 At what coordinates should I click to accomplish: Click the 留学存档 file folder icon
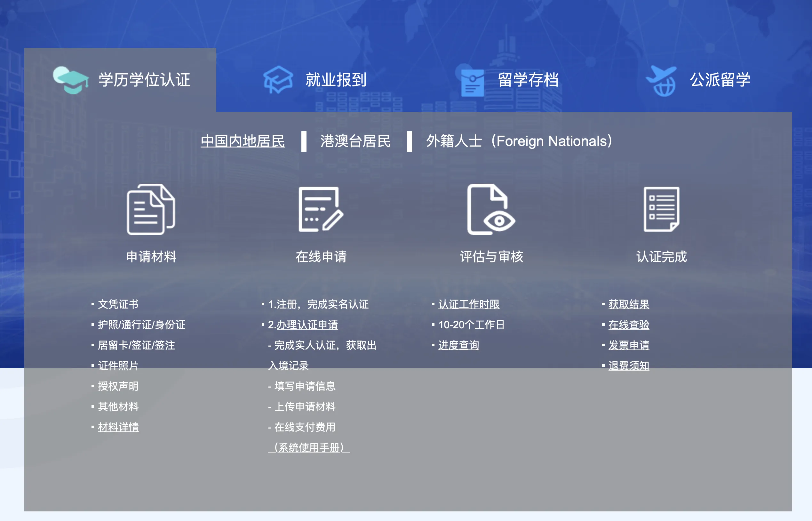(472, 82)
